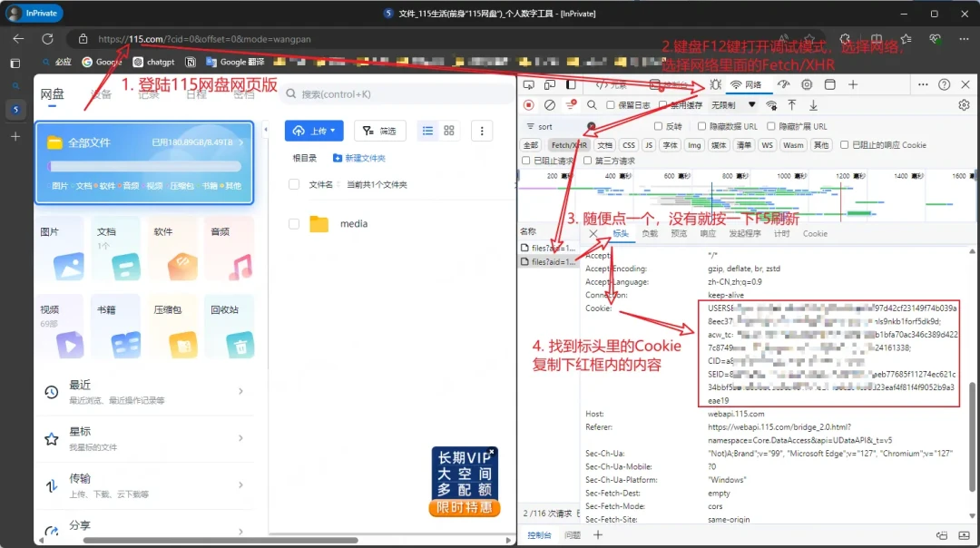
Task: Tick the media folder checkbox
Action: [294, 224]
